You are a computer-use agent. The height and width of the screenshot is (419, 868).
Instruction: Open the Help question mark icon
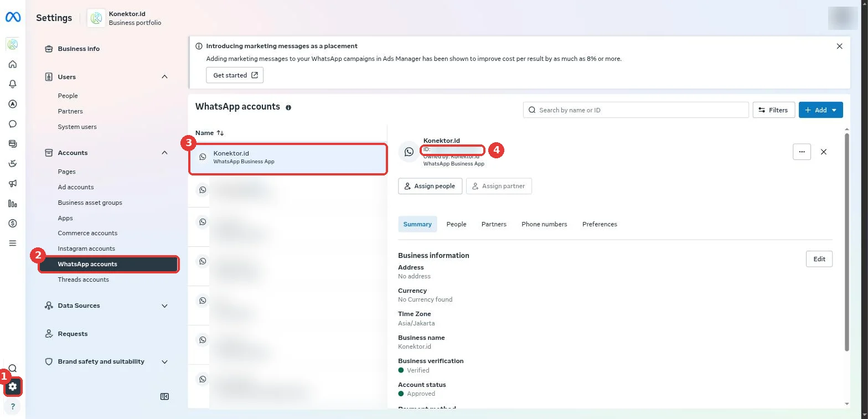coord(13,406)
